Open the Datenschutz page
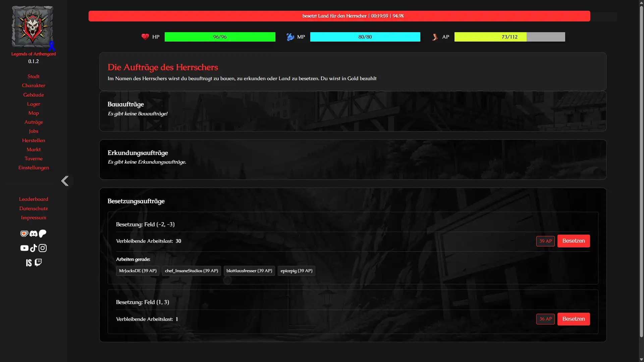 [34, 208]
